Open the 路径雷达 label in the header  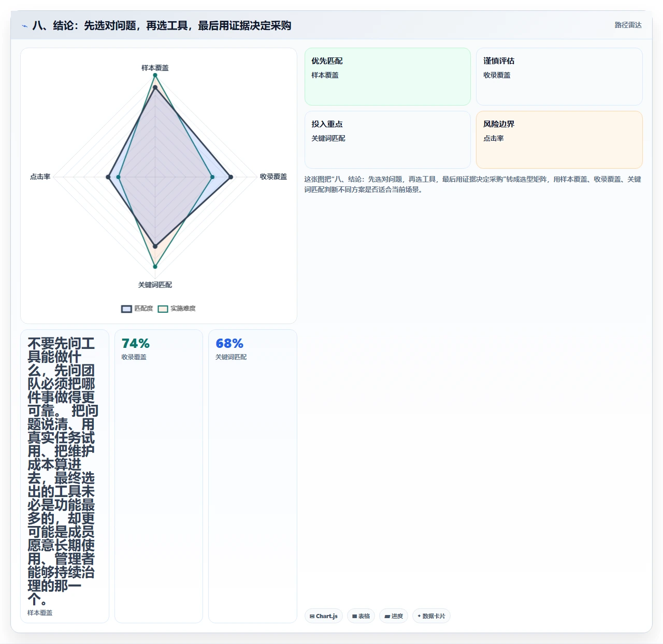tap(628, 25)
